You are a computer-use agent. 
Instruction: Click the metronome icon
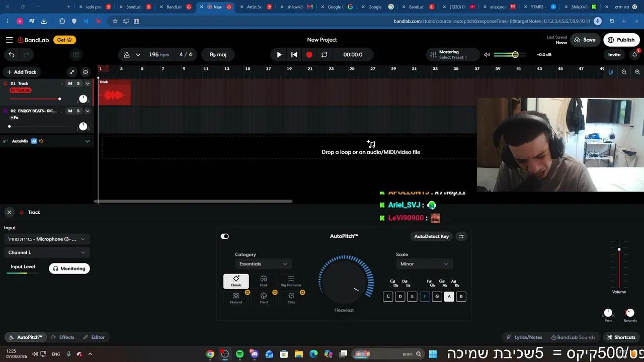[x=127, y=55]
